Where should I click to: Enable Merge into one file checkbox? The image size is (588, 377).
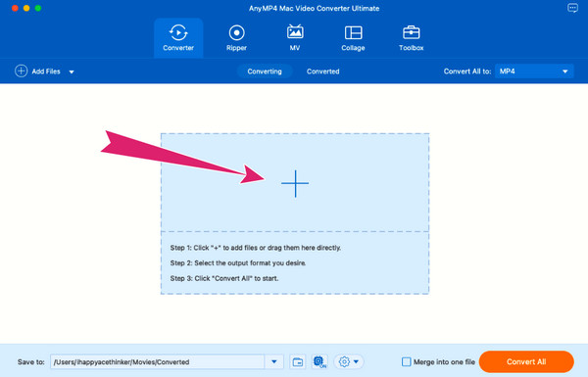coord(406,361)
